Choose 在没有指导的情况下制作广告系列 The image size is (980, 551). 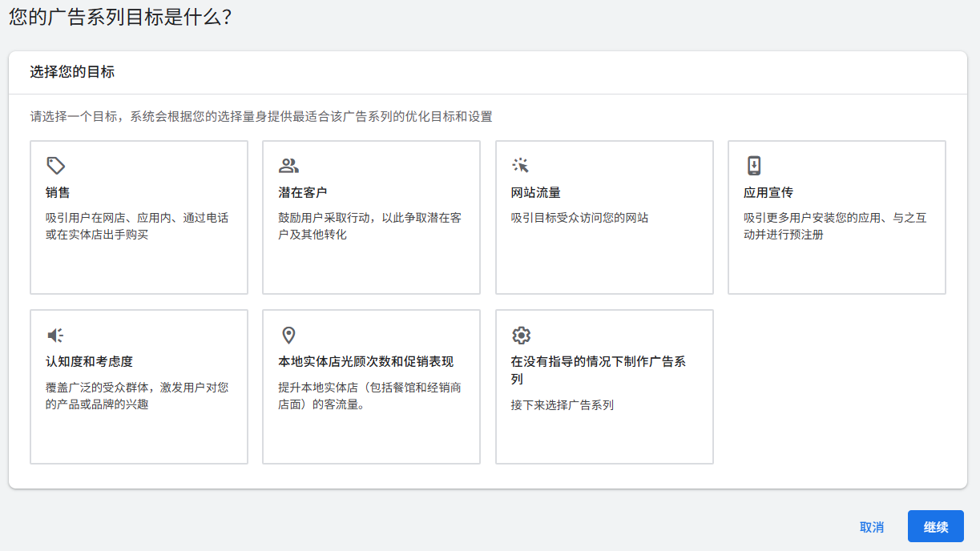pyautogui.click(x=604, y=386)
